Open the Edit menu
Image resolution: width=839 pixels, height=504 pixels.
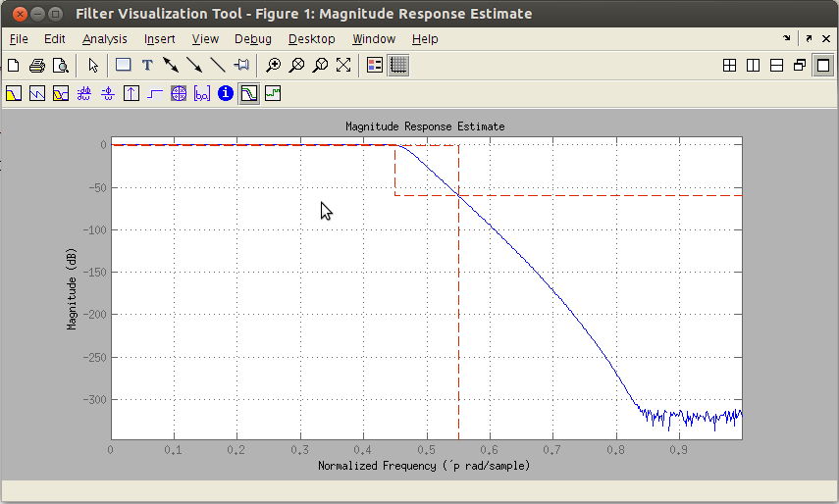55,39
